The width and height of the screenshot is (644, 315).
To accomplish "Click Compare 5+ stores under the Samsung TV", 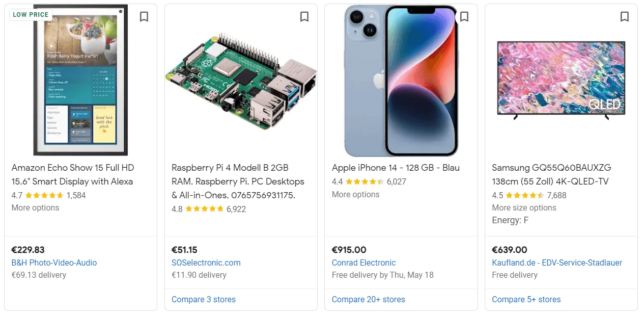I will (x=526, y=299).
